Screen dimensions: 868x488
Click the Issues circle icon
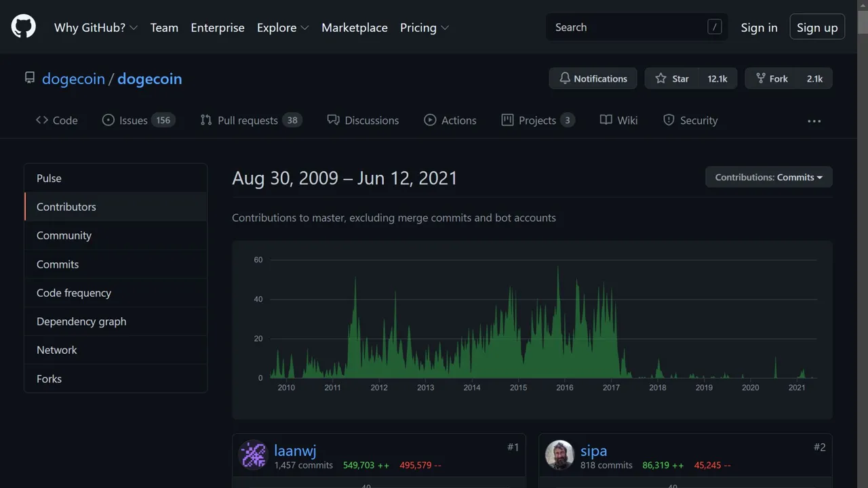(108, 120)
